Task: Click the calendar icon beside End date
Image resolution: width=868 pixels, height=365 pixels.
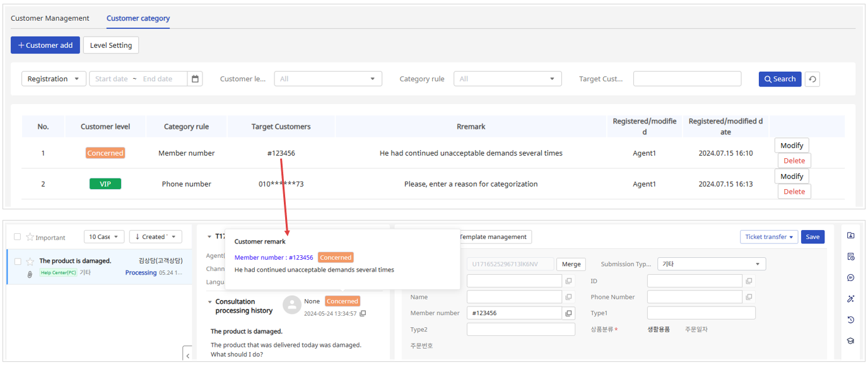Action: pos(196,79)
